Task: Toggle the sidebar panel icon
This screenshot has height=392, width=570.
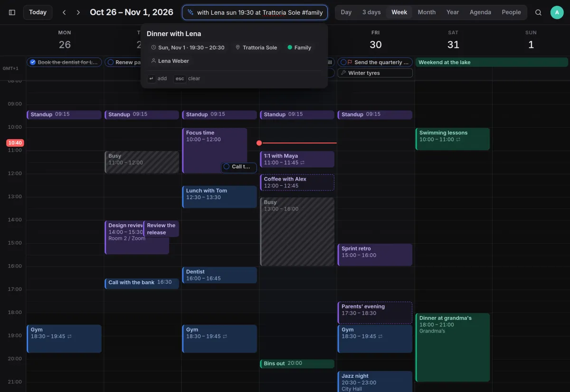Action: (12, 12)
